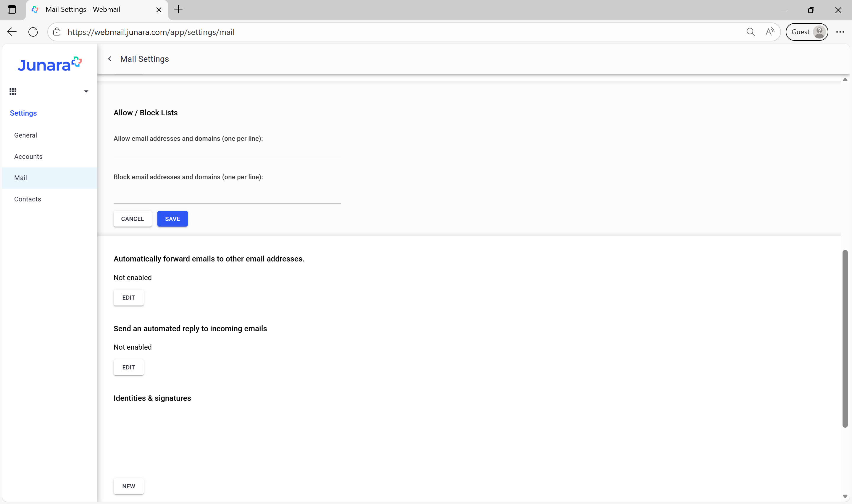The width and height of the screenshot is (852, 504).
Task: Open Accounts settings section
Action: click(50, 156)
